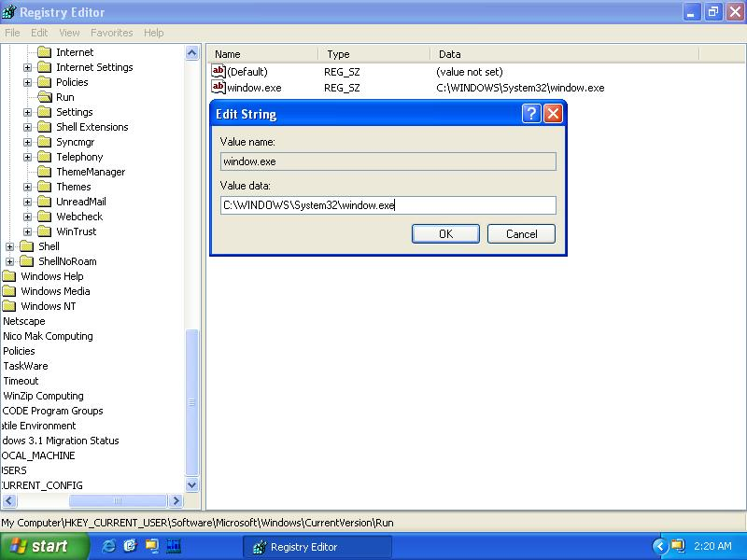The image size is (747, 560).
Task: Select the TaskWare tree entry
Action: point(25,366)
